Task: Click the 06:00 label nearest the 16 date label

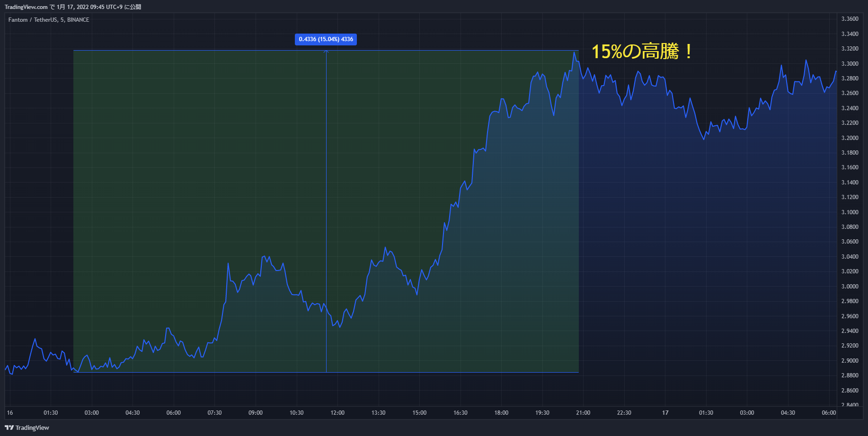Action: click(174, 413)
